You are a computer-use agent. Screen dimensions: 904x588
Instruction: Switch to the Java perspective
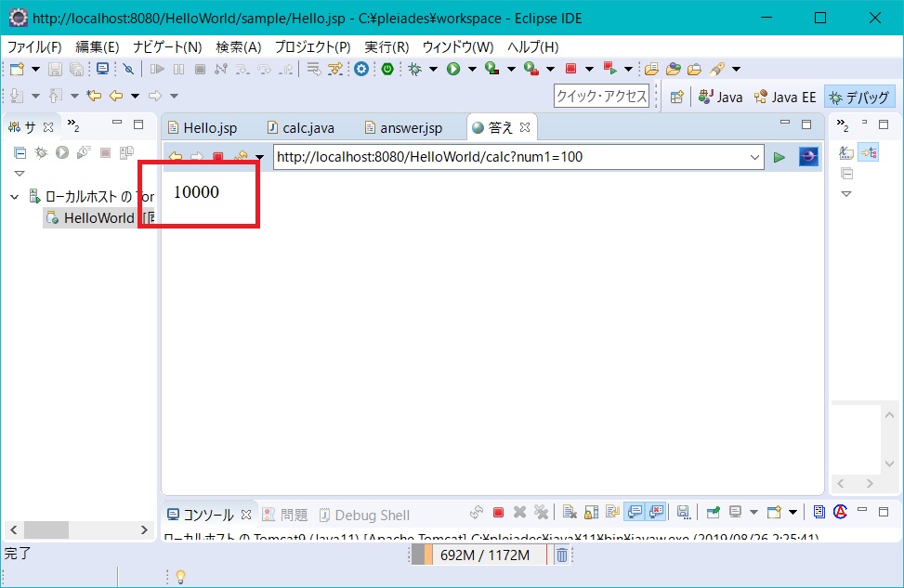tap(720, 97)
